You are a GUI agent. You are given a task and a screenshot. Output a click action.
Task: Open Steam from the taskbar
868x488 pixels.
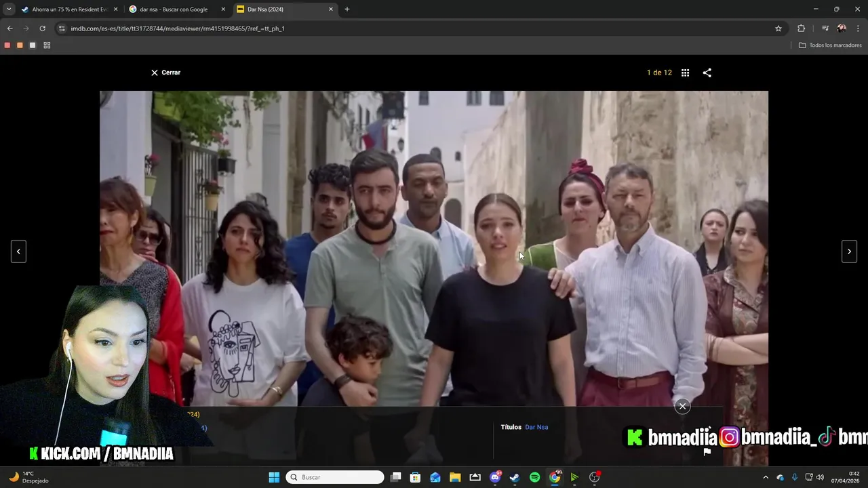tap(515, 477)
